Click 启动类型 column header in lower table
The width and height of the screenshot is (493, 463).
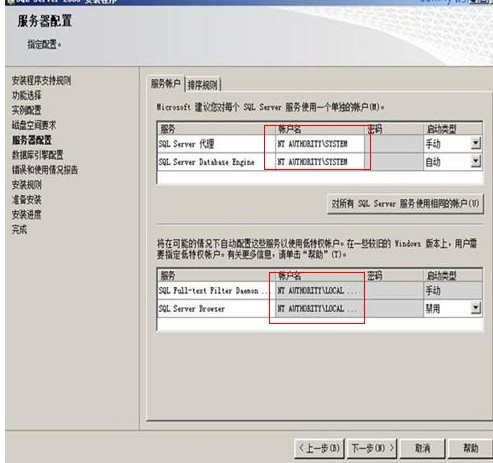pos(453,276)
